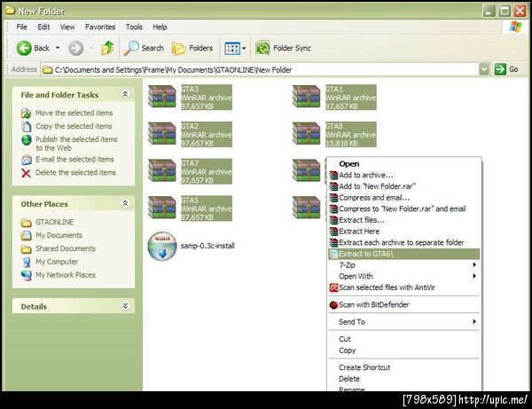
Task: Click the Move selected items icon
Action: pyautogui.click(x=26, y=113)
